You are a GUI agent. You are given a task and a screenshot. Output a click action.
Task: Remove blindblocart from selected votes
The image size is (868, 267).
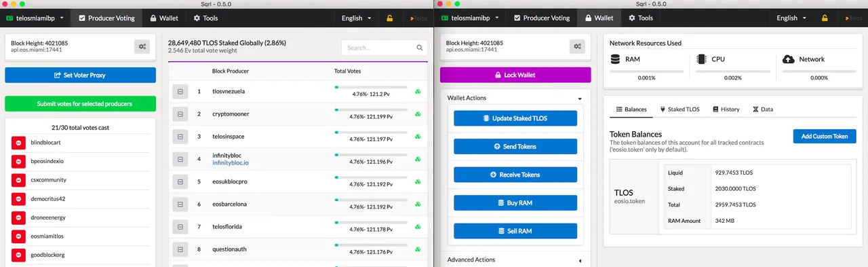[18, 143]
